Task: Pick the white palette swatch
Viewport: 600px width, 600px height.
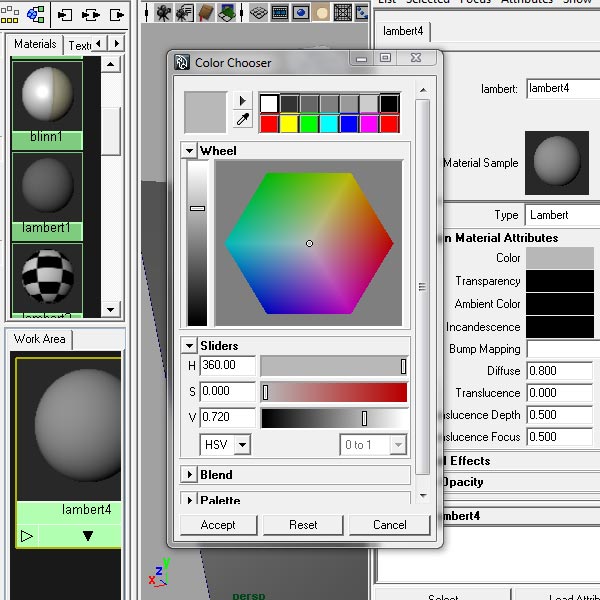Action: (269, 103)
